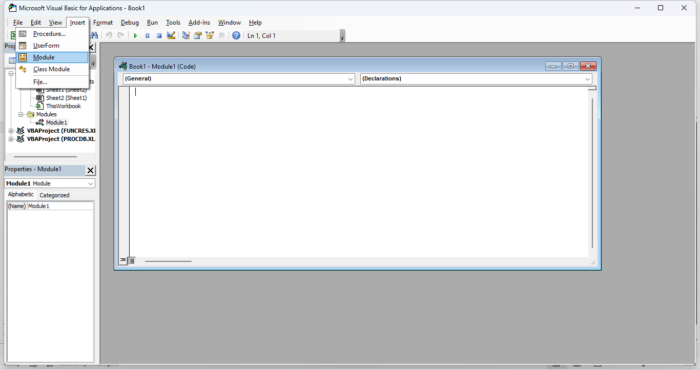700x370 pixels.
Task: Click the greyed Toolbox toolbar icon
Action: (221, 35)
